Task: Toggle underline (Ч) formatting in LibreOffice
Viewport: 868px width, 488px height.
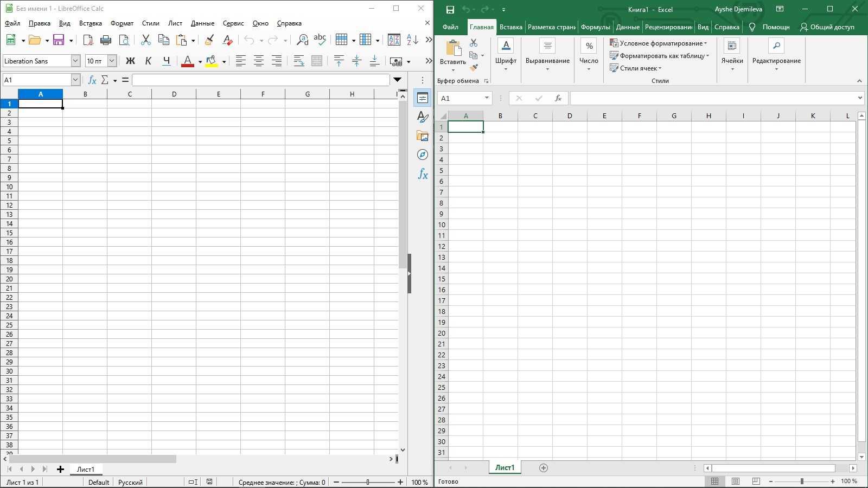Action: pos(167,61)
